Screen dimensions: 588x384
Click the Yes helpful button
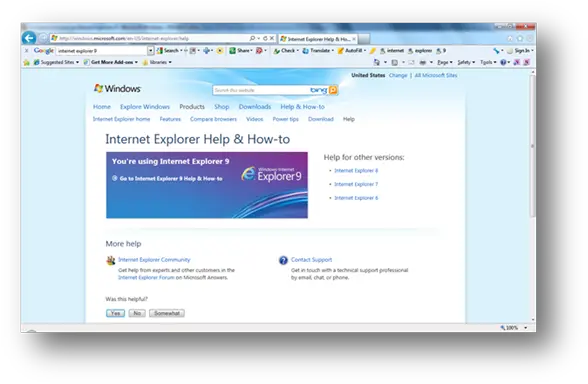click(116, 313)
